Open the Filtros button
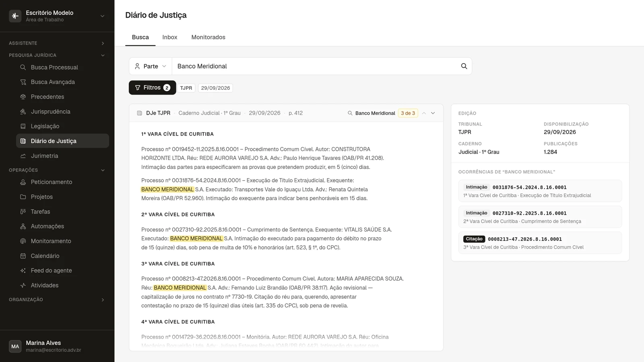The height and width of the screenshot is (362, 644). (153, 88)
